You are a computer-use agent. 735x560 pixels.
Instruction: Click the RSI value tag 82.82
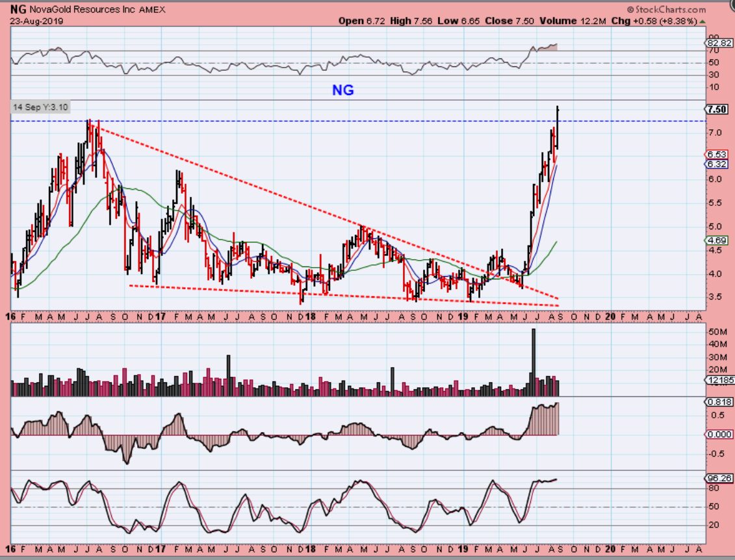[719, 43]
